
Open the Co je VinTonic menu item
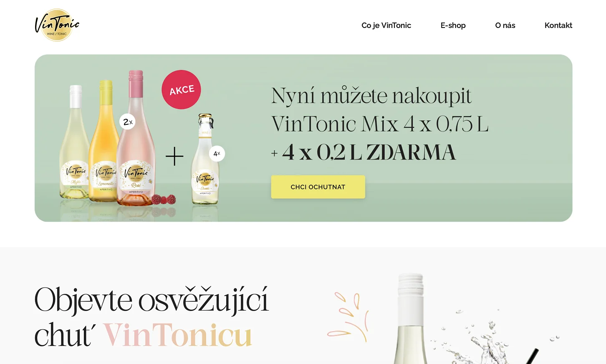[386, 25]
